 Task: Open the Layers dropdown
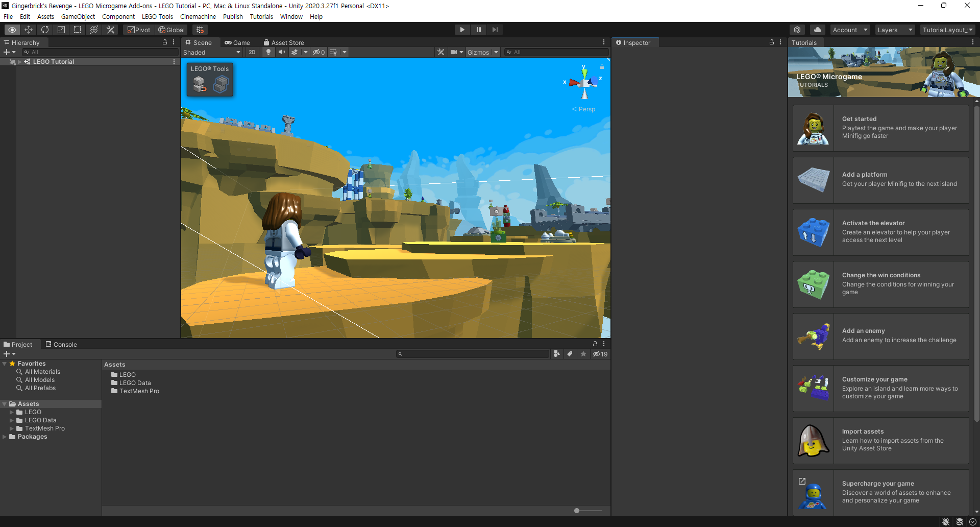coord(895,30)
